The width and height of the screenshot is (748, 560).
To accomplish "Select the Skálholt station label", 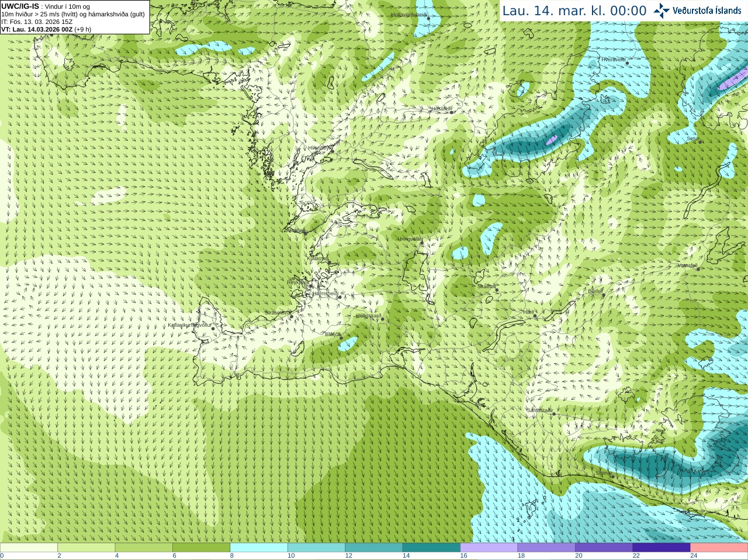I will pos(487,286).
